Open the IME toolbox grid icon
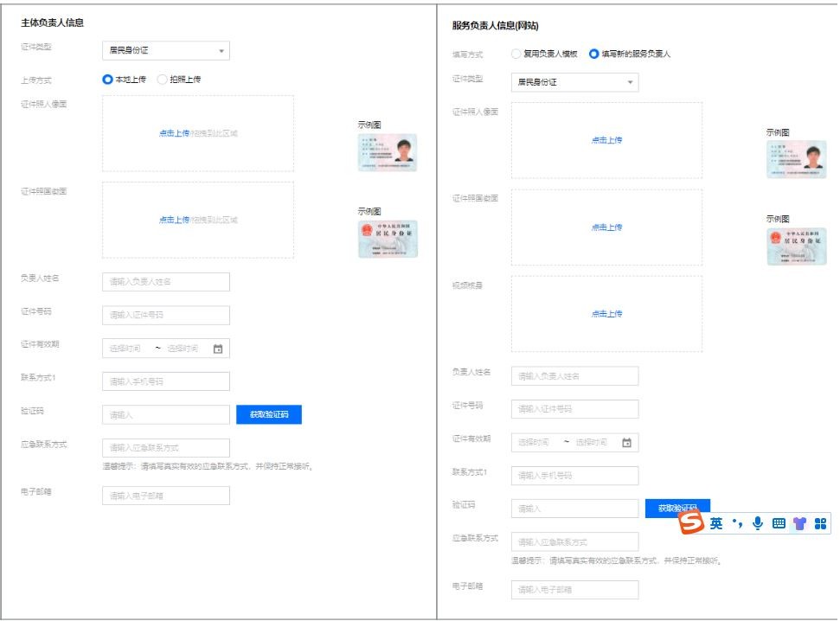 tap(820, 523)
